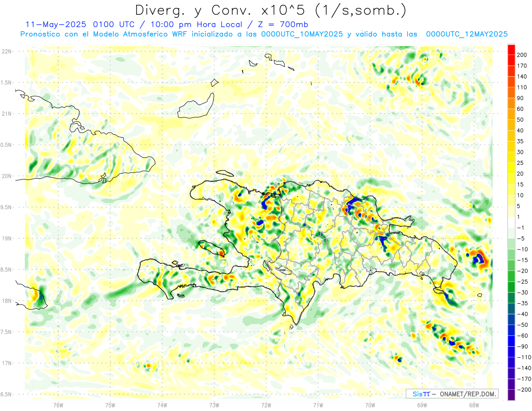Click the colorbar value '-110'
532x411 pixels.
pos(524,358)
